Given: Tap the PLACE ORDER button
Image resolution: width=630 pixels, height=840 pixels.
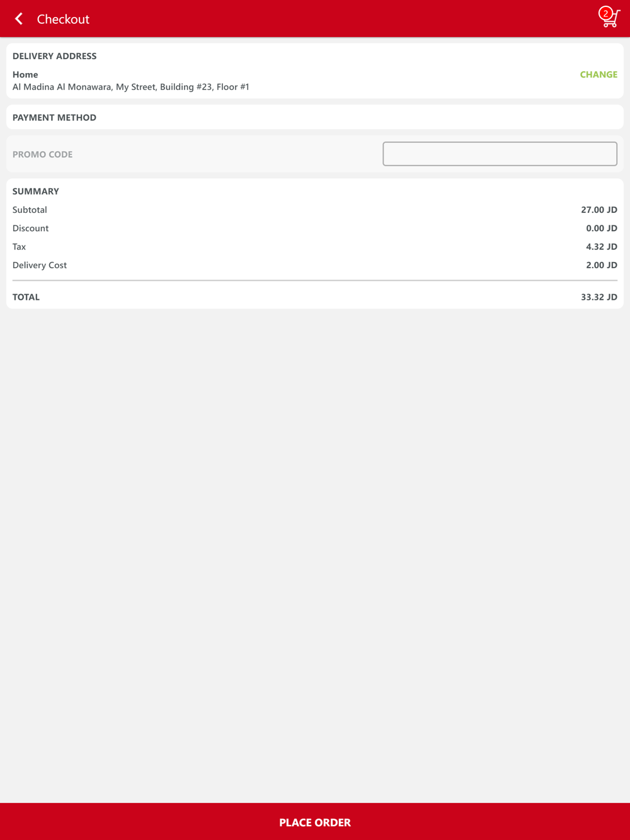Looking at the screenshot, I should 315,822.
